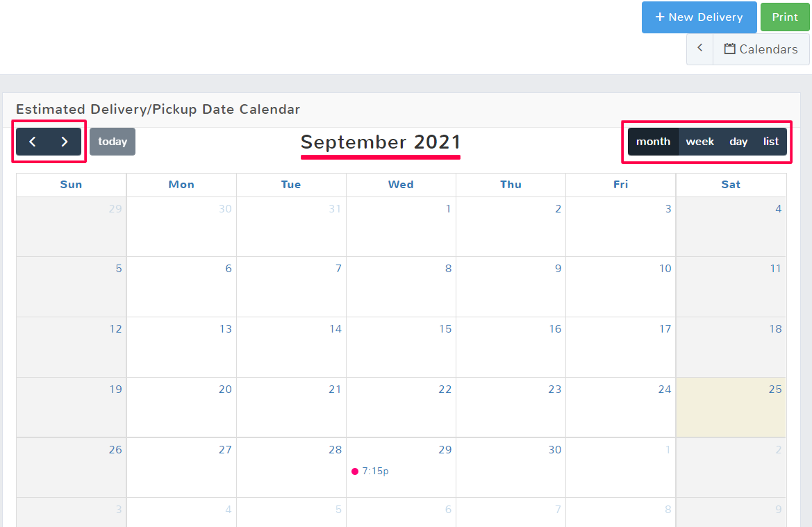The height and width of the screenshot is (527, 812).
Task: Switch to day view
Action: point(738,142)
